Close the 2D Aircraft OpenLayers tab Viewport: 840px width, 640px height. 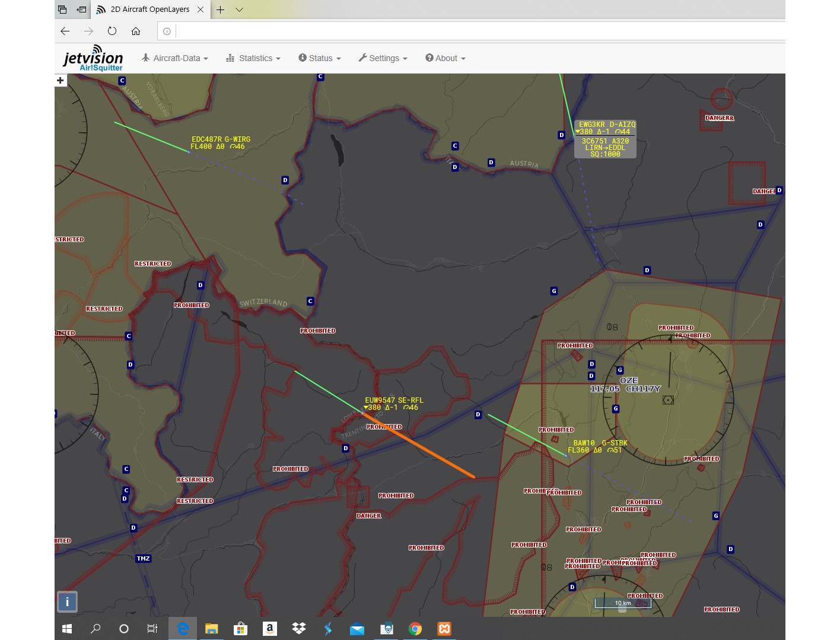click(x=201, y=9)
